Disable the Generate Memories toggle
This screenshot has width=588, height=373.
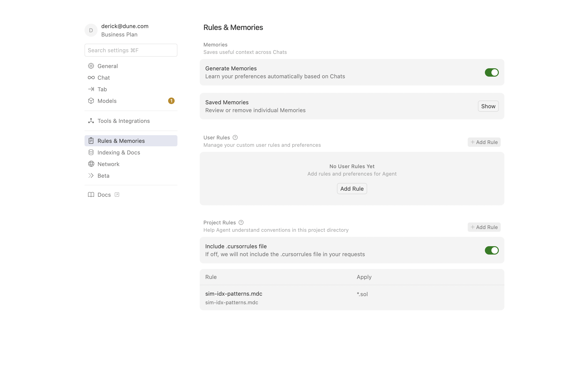[x=491, y=72]
